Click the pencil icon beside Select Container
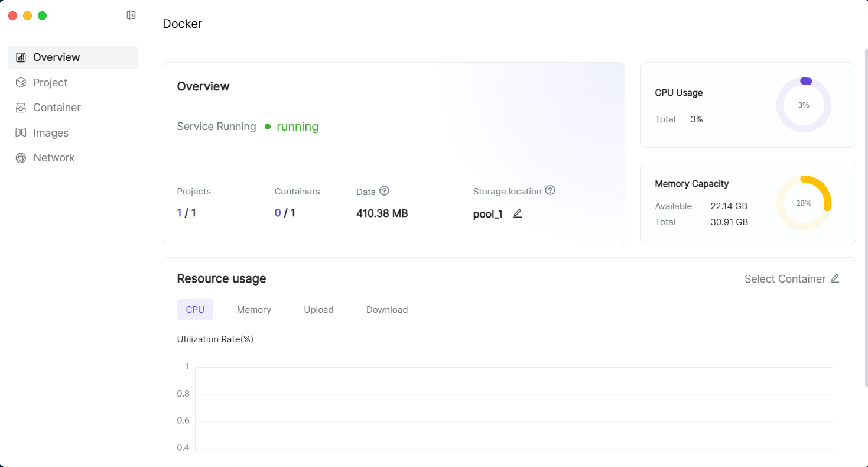Screen dimensions: 868x467 tap(835, 278)
